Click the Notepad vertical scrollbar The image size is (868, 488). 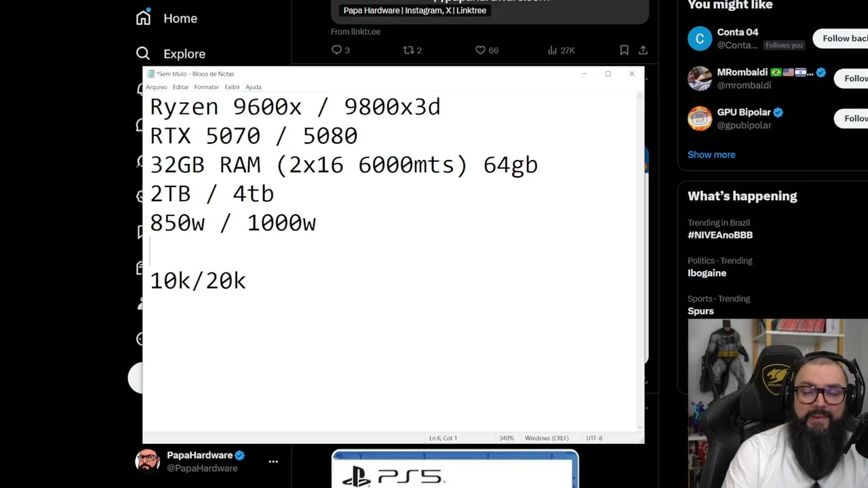[639, 262]
